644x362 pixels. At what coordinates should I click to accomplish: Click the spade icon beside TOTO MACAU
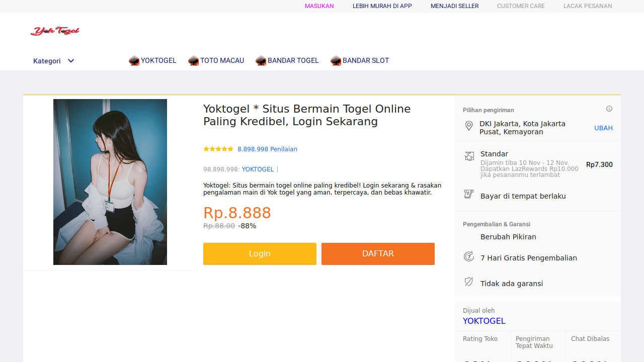[193, 61]
